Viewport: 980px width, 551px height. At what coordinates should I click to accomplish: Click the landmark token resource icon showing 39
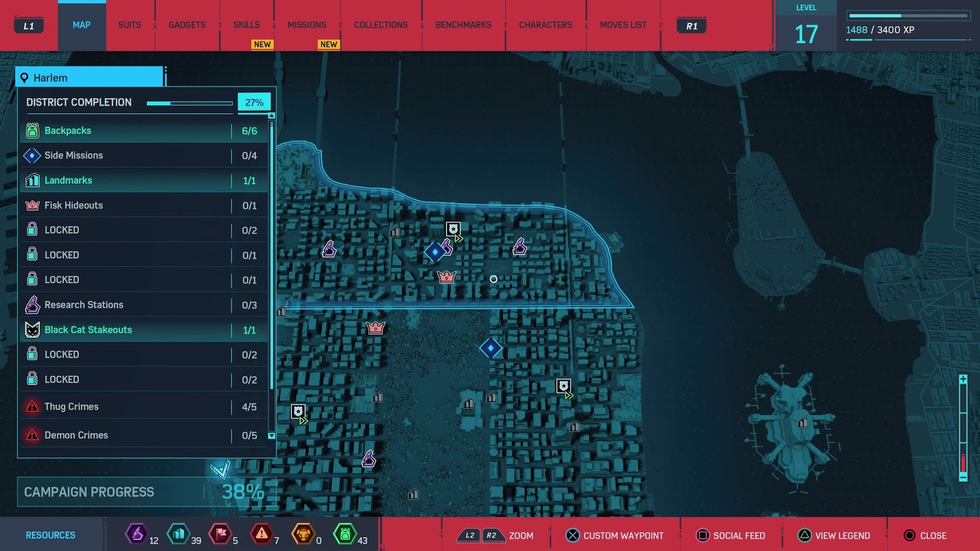coord(178,534)
